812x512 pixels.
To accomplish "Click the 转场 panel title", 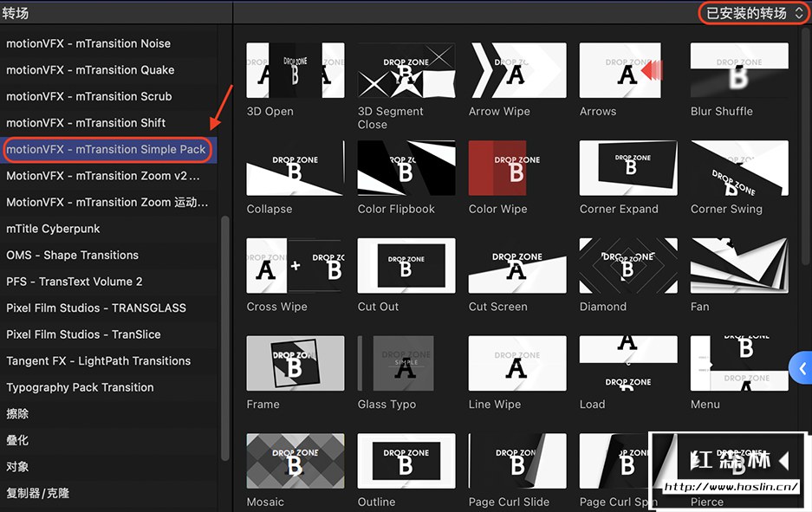I will coord(16,13).
